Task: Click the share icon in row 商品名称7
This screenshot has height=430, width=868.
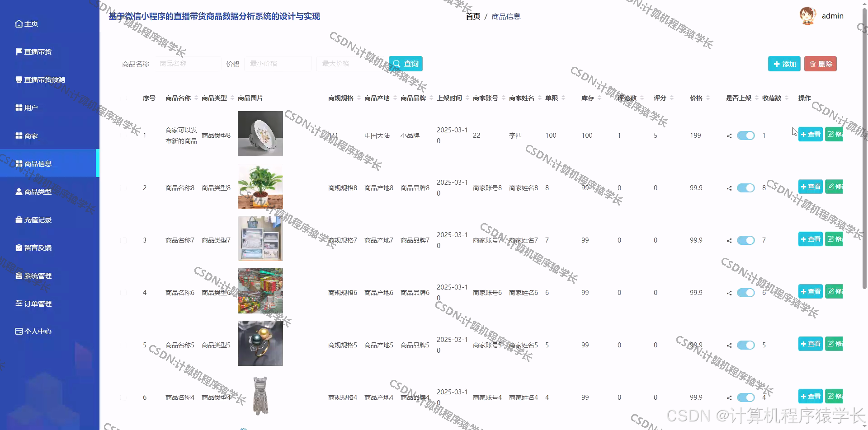Action: click(x=729, y=240)
